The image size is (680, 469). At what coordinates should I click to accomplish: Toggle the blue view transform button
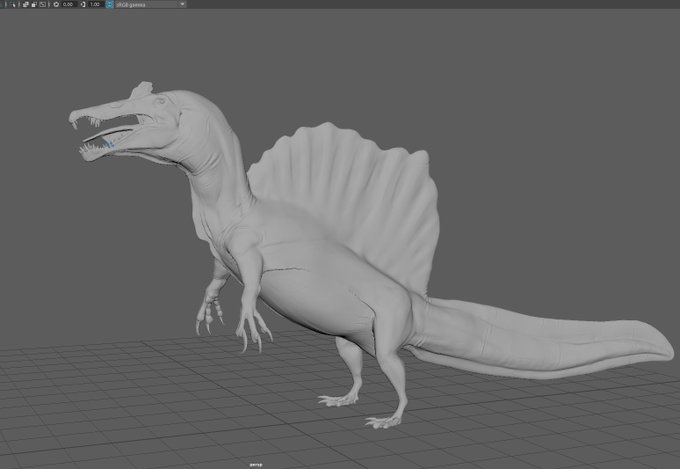click(109, 4)
